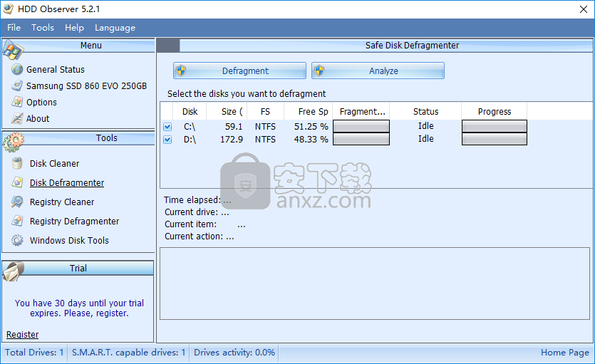Select Disk Defragmenter tool link

[x=67, y=182]
